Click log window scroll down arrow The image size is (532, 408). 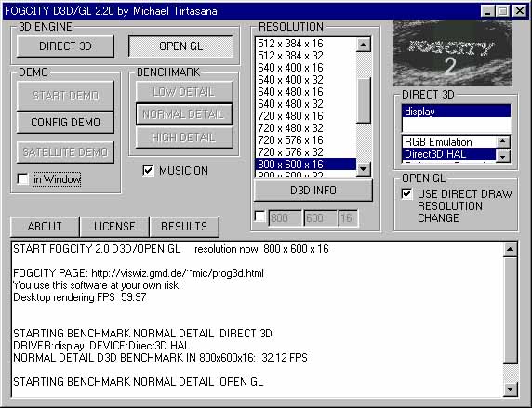tap(511, 389)
